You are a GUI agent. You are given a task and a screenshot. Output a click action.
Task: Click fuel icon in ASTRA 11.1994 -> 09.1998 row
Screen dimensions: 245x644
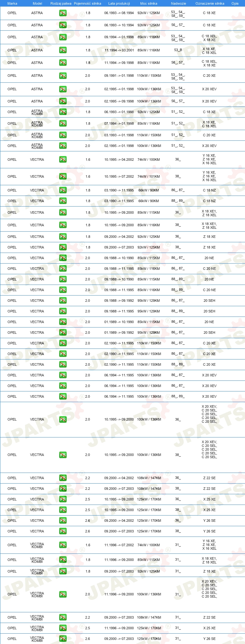click(63, 63)
